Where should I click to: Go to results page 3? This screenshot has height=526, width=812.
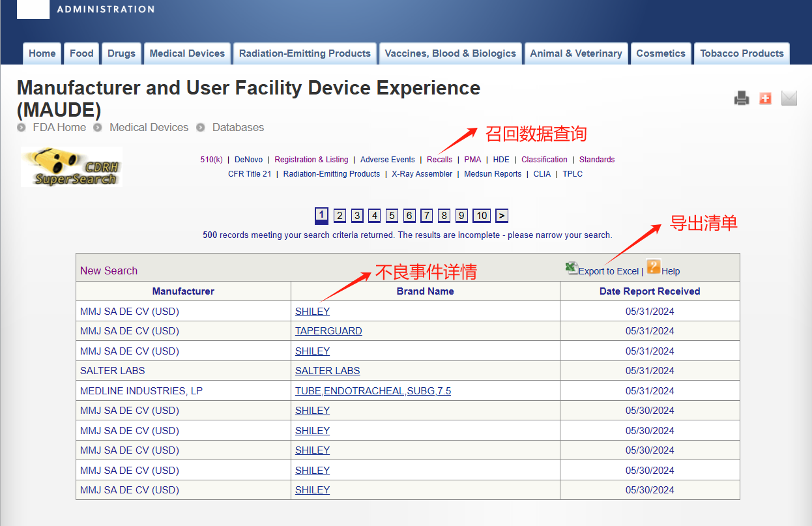pos(357,216)
